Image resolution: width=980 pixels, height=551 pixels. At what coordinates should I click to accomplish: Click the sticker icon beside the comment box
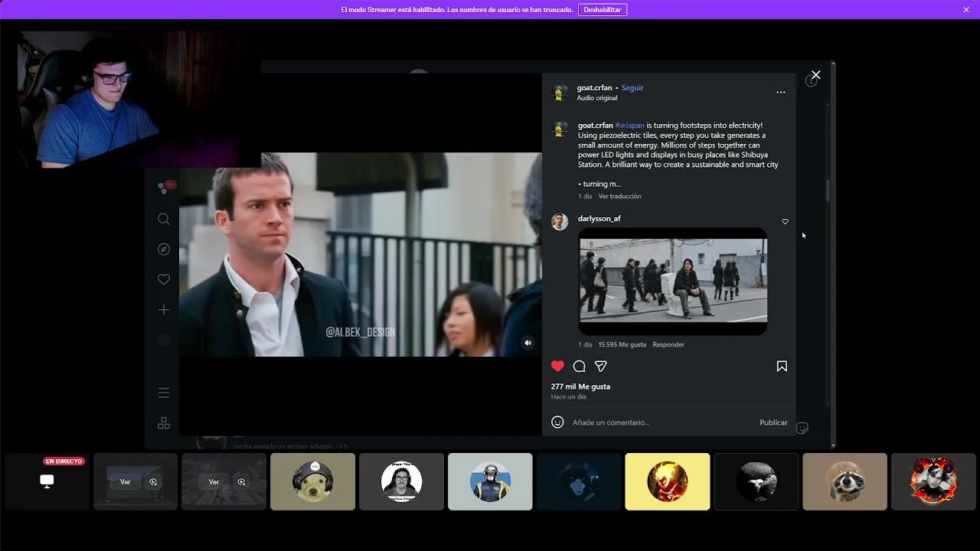[x=802, y=428]
